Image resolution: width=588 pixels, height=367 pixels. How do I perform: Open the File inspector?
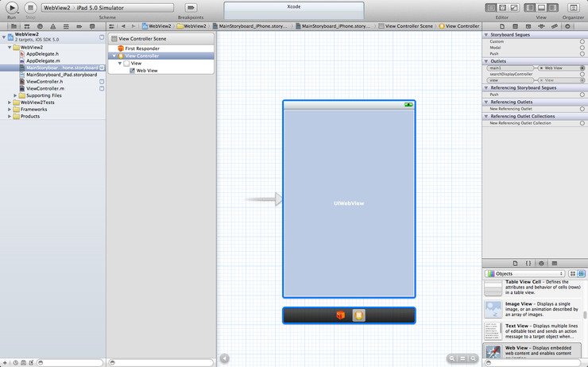coord(502,26)
